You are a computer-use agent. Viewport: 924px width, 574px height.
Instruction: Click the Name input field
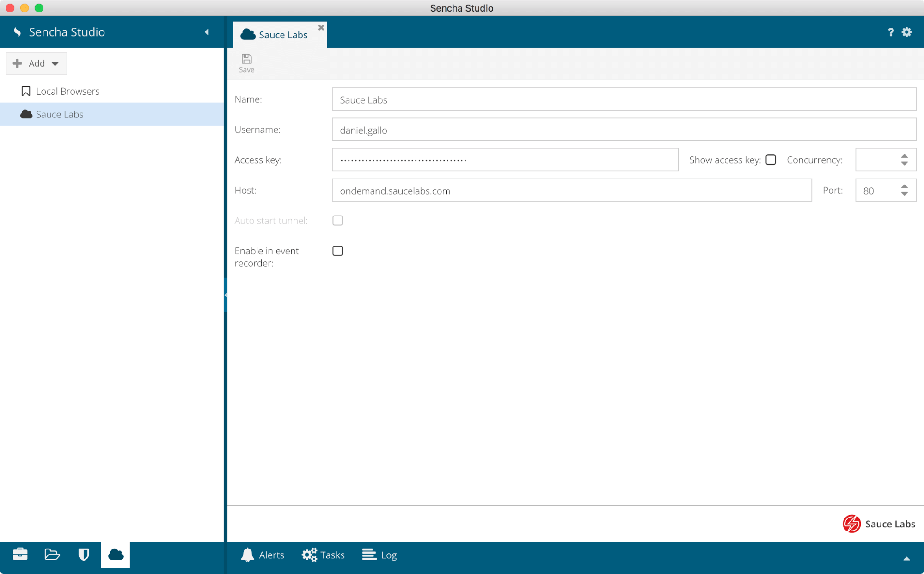[624, 99]
